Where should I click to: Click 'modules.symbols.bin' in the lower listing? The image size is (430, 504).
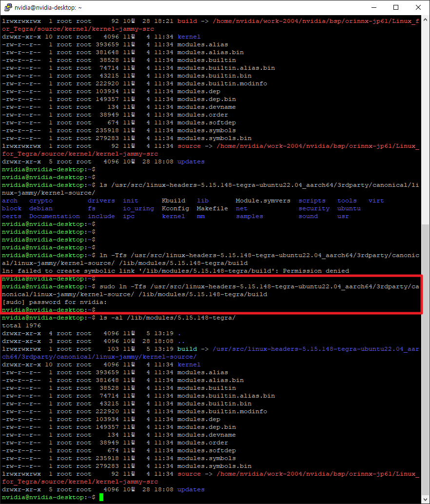(214, 466)
